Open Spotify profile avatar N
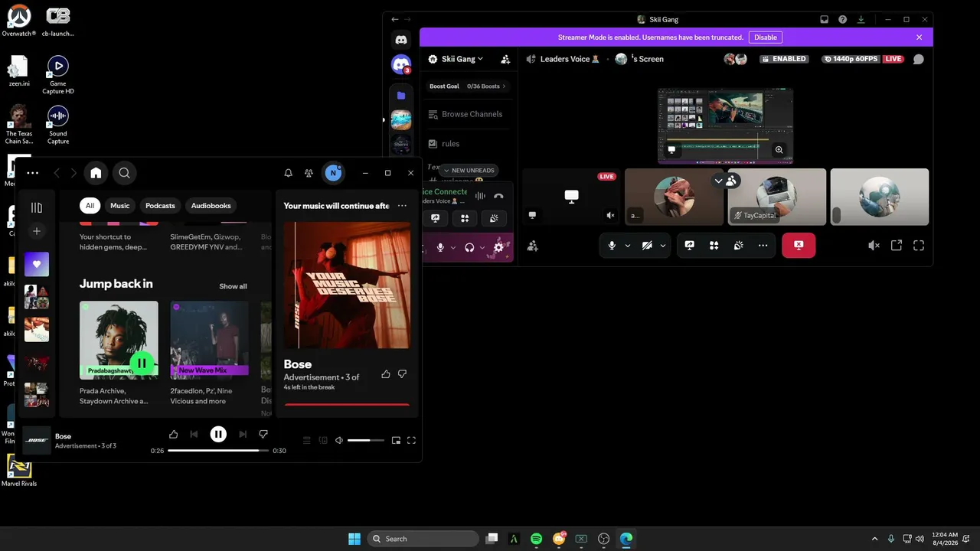This screenshot has width=980, height=551. click(332, 173)
